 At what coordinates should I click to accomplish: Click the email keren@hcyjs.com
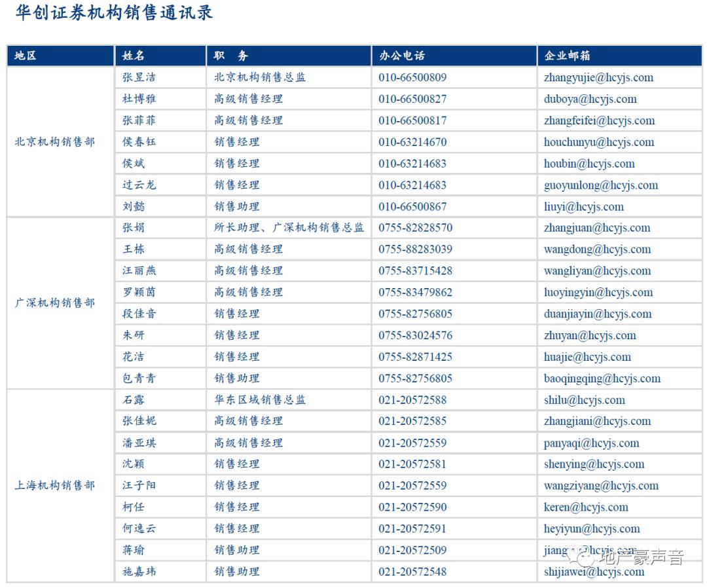tap(586, 507)
